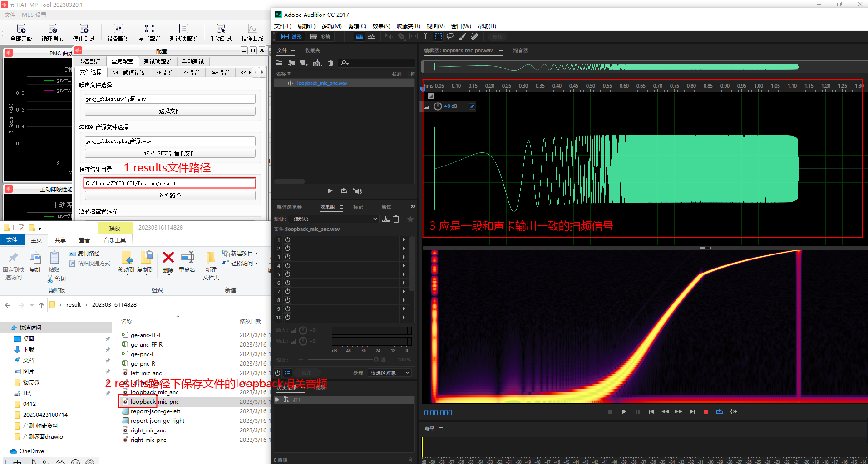Toggle effects rack list view button

(x=287, y=373)
